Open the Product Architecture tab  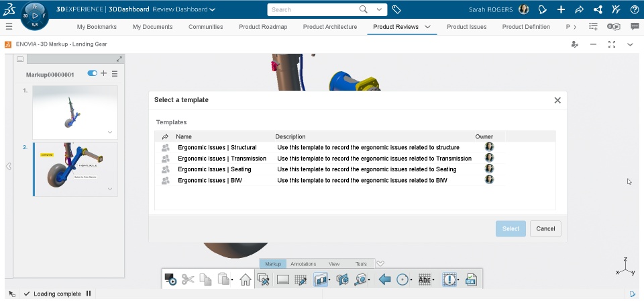[x=330, y=27]
